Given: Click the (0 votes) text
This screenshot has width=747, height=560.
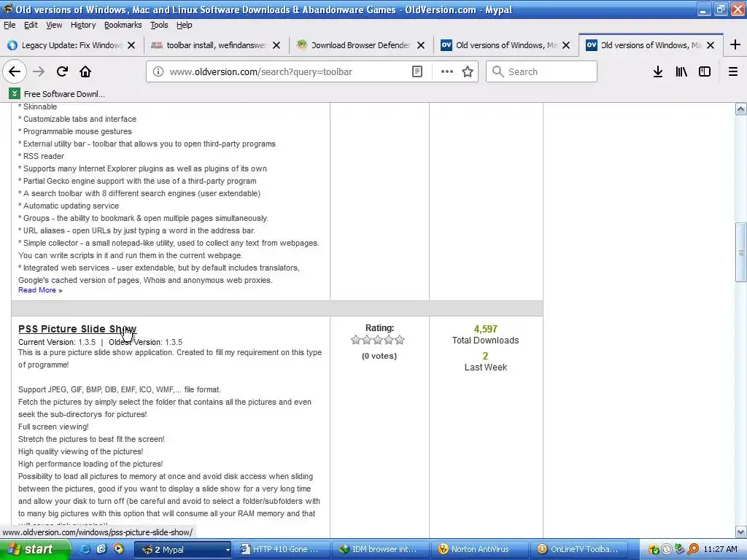Looking at the screenshot, I should click(379, 356).
